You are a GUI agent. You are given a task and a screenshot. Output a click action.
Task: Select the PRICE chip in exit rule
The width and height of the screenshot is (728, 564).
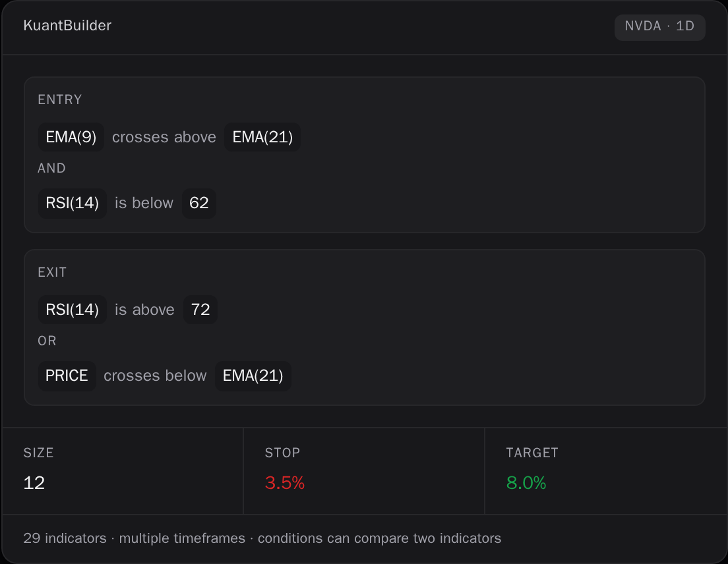(67, 376)
